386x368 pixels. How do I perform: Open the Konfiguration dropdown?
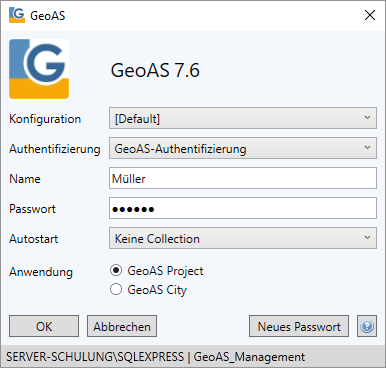(243, 118)
